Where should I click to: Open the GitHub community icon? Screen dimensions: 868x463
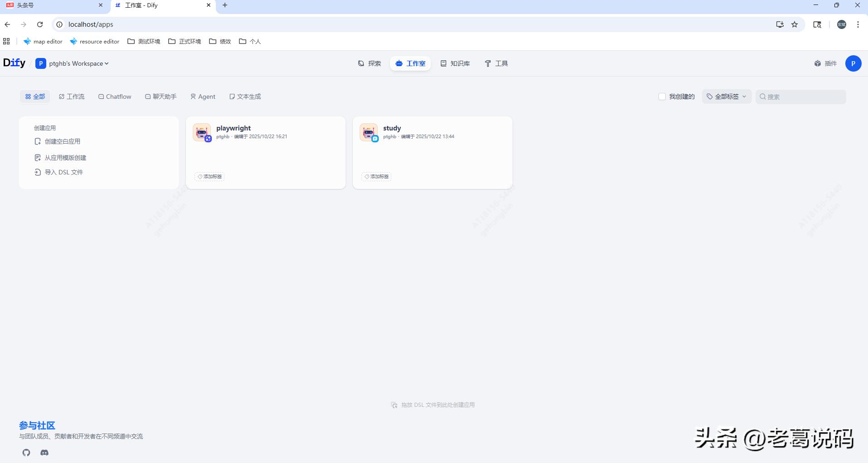(x=26, y=453)
